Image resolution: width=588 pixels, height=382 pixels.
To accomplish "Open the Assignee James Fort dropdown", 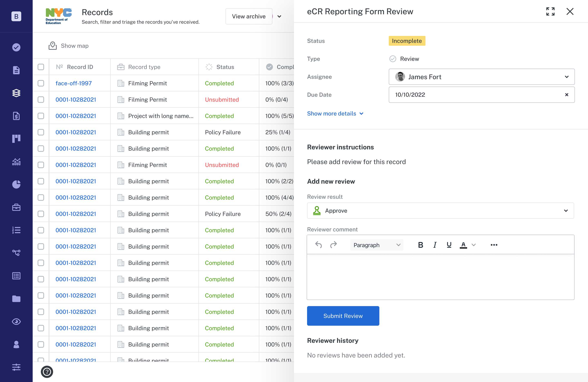I will pyautogui.click(x=481, y=77).
